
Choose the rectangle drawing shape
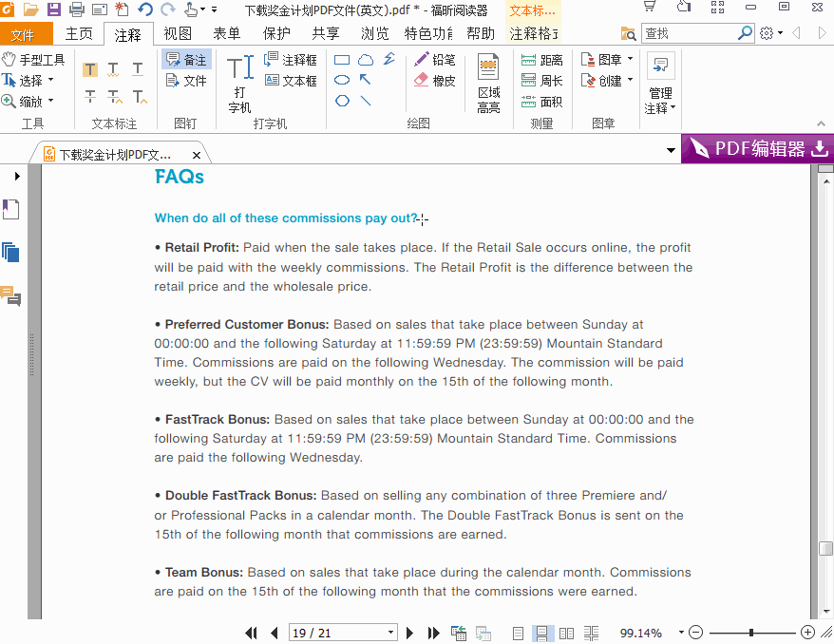pos(342,60)
